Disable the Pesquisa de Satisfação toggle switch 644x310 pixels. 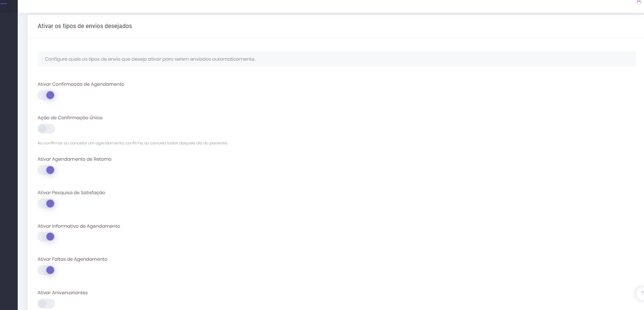(46, 204)
